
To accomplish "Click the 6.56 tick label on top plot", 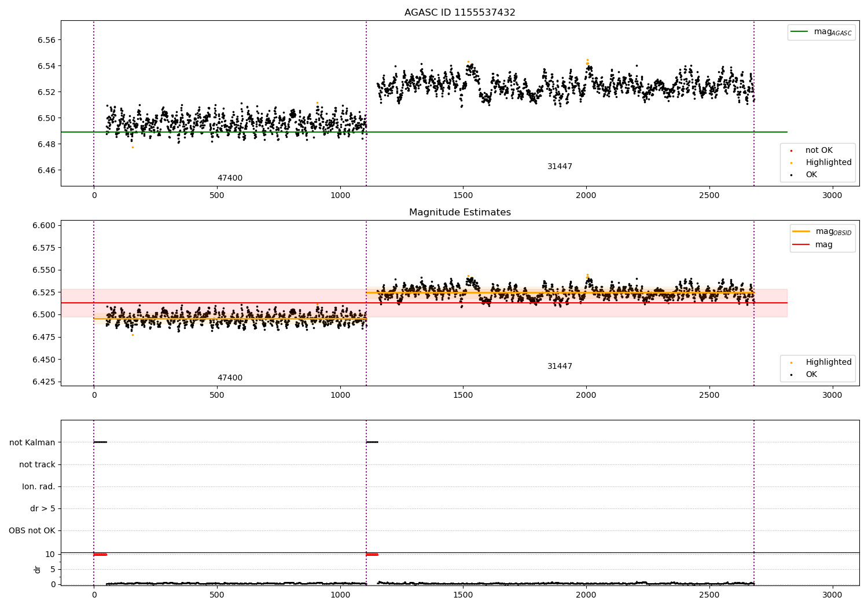I will coord(46,40).
